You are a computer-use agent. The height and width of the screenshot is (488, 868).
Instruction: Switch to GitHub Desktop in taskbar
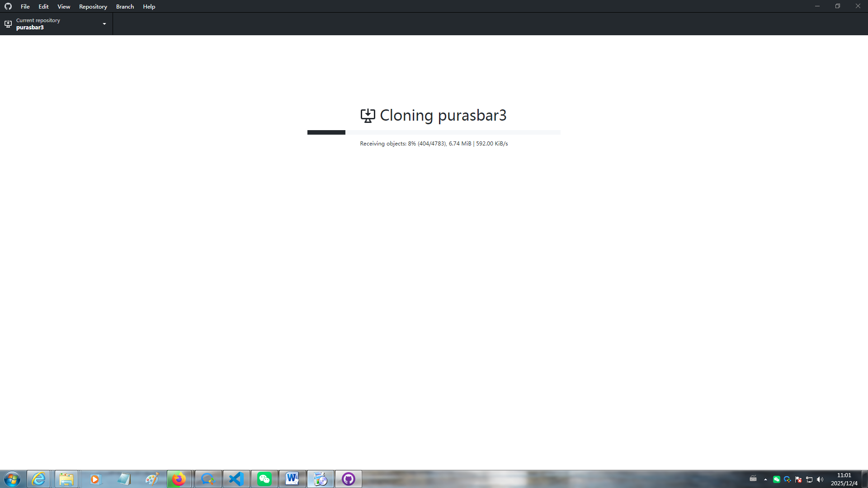coord(348,479)
